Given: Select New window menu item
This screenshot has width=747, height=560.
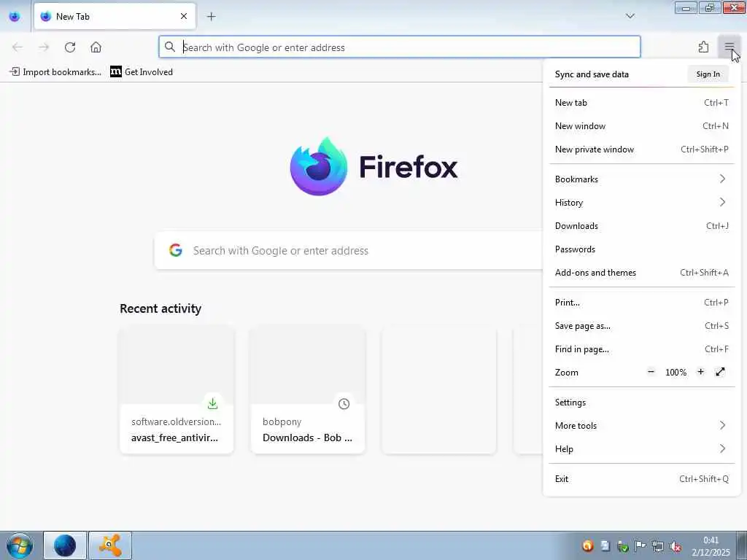Looking at the screenshot, I should pos(642,125).
